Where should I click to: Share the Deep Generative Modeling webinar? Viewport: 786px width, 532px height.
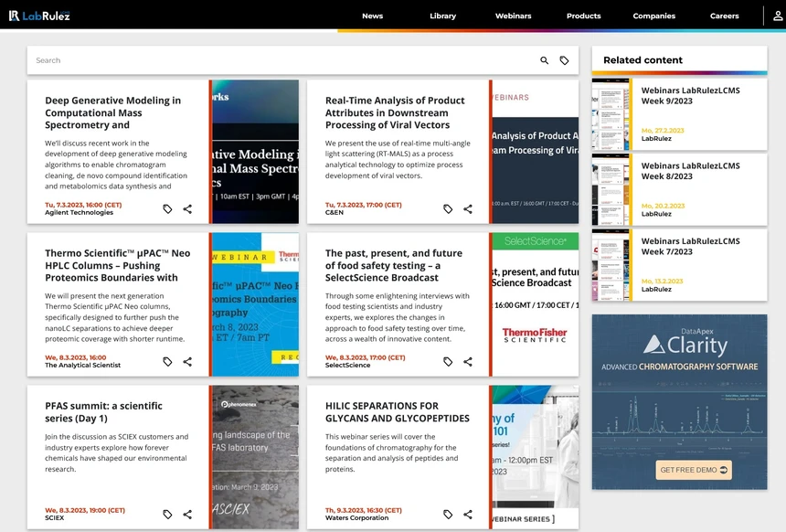[187, 209]
